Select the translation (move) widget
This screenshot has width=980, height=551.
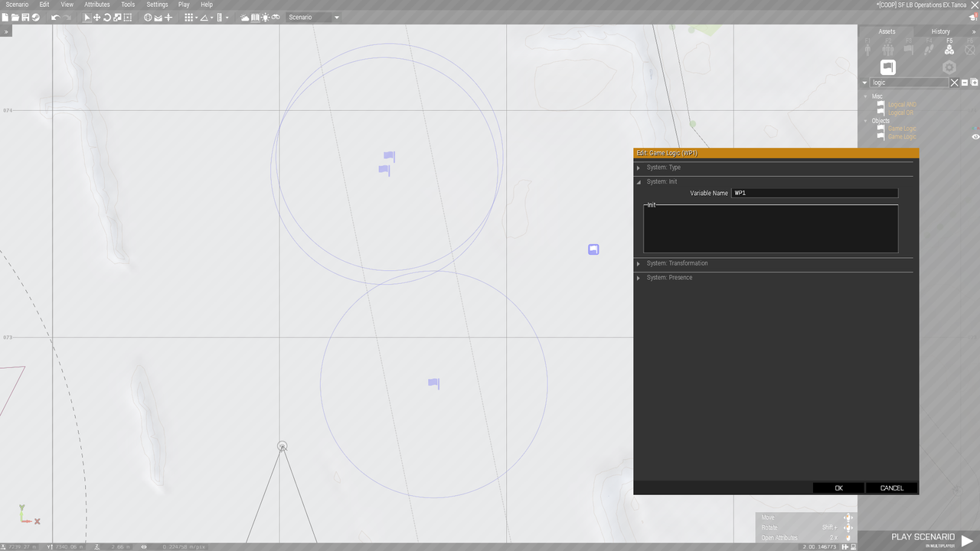[97, 18]
